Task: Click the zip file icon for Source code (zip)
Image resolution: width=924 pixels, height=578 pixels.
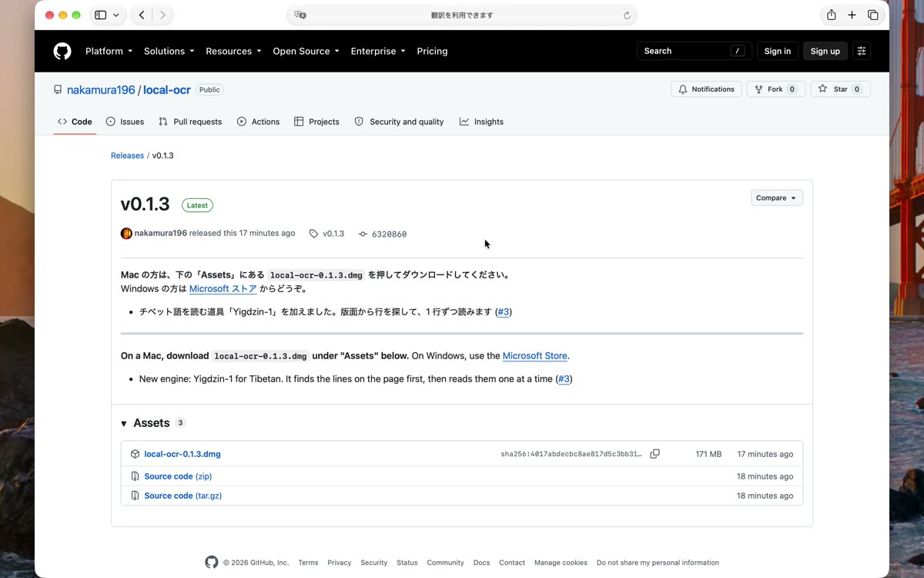Action: pos(135,476)
